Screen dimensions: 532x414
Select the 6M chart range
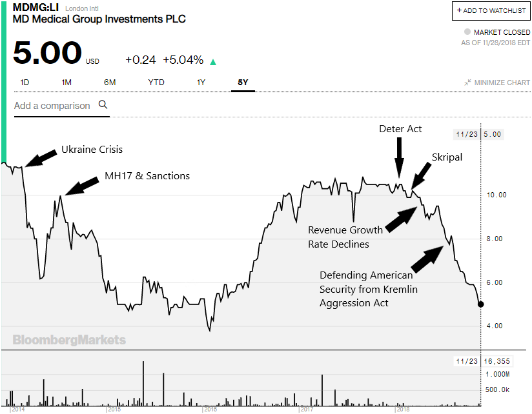110,82
